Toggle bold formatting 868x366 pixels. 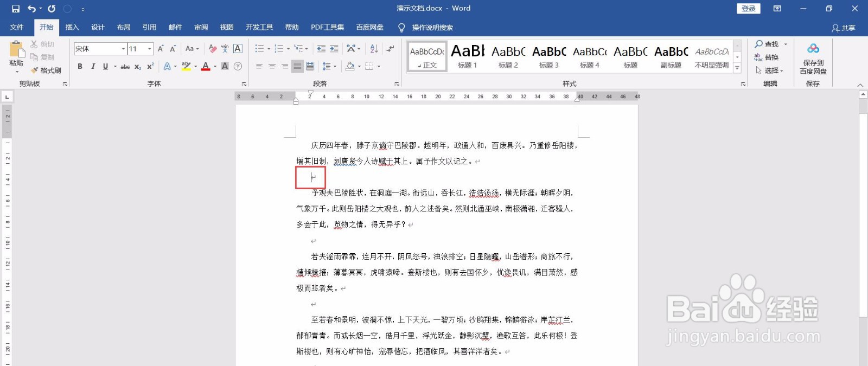point(80,66)
